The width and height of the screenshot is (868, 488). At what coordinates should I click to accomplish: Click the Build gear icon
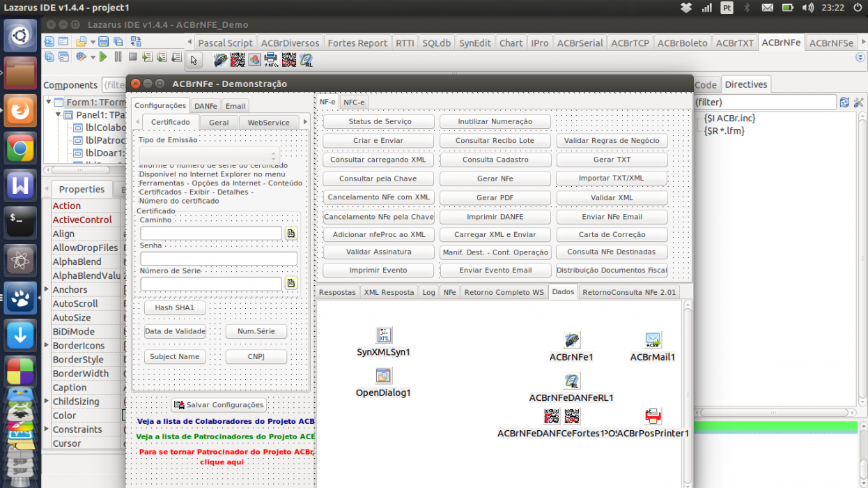coord(81,57)
